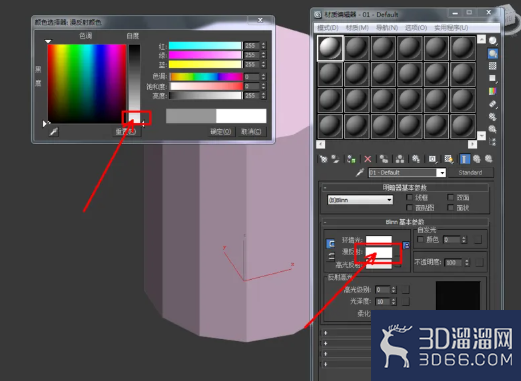Pick material from object with eyedropper
Image resolution: width=521 pixels, height=381 pixels.
point(360,173)
